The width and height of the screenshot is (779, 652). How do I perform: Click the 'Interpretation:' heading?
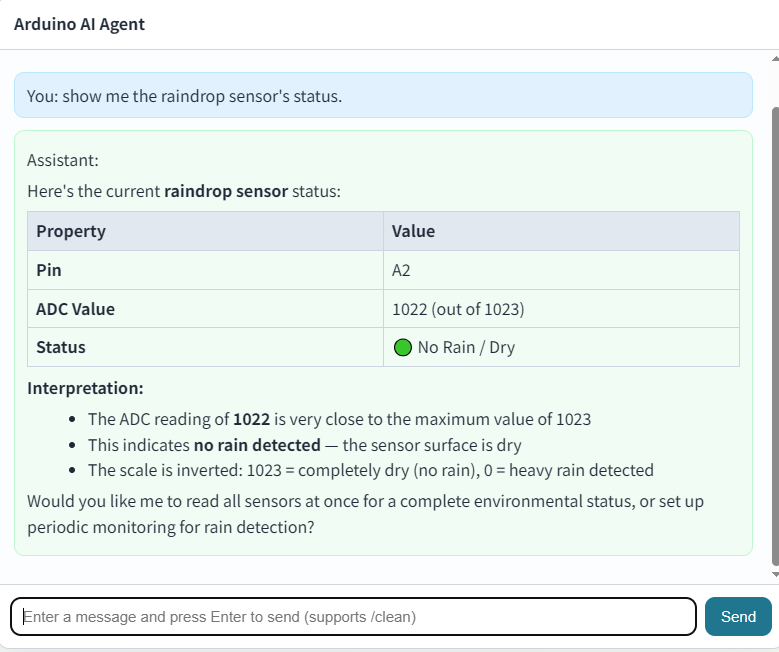[x=85, y=388]
